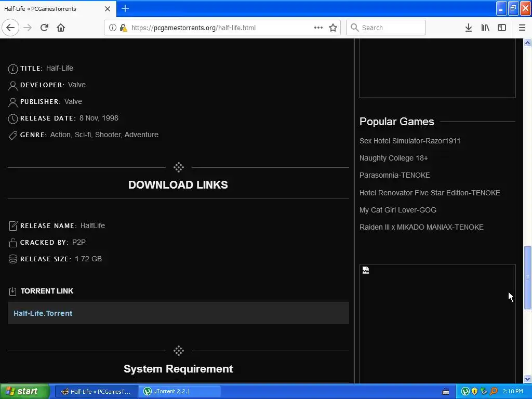
Task: Click the 2:10 PM clock
Action: point(513,392)
